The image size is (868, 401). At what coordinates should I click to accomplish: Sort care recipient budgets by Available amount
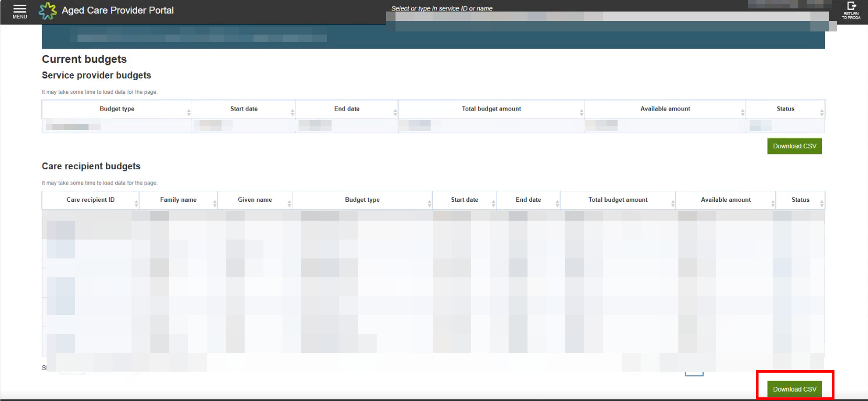point(726,200)
